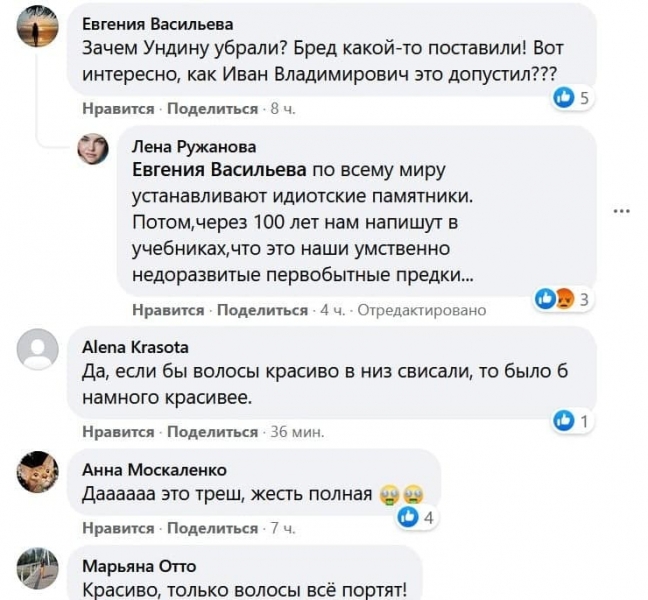Open Отредактировано edit history link
The image size is (648, 600).
pos(420,310)
